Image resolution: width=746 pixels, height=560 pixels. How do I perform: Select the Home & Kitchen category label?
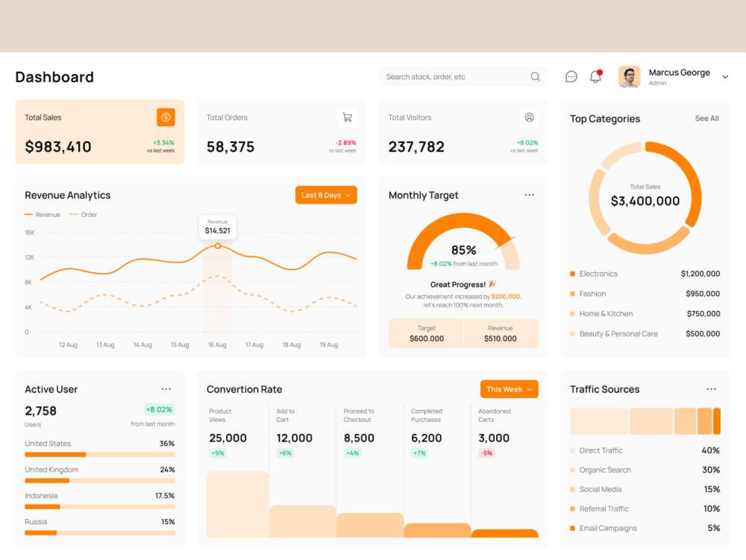(606, 314)
